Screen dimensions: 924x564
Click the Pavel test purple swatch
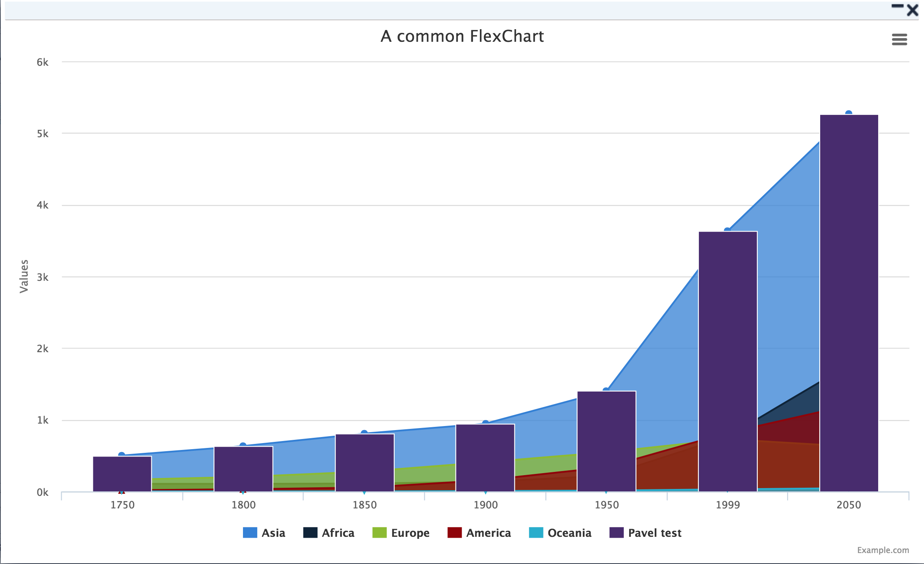point(617,533)
